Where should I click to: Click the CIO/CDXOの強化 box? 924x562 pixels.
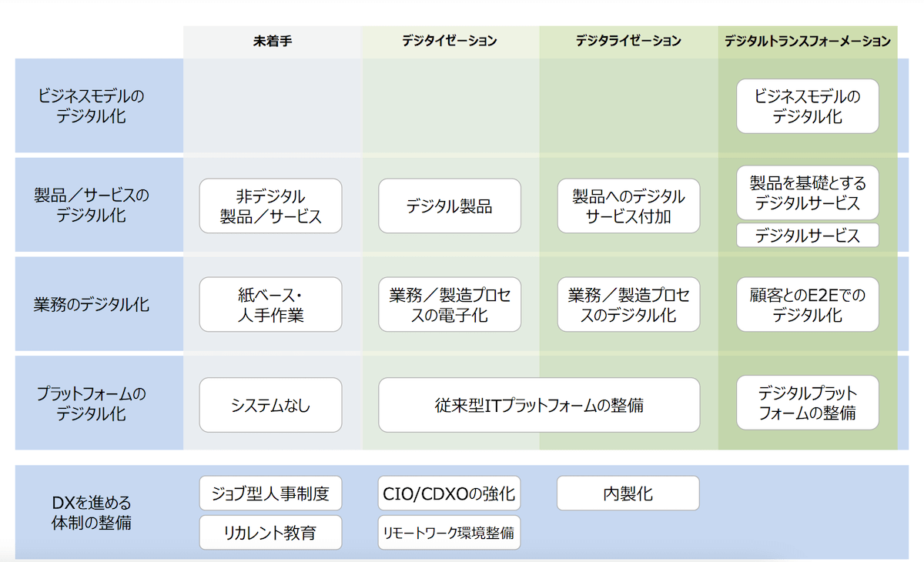pos(450,493)
